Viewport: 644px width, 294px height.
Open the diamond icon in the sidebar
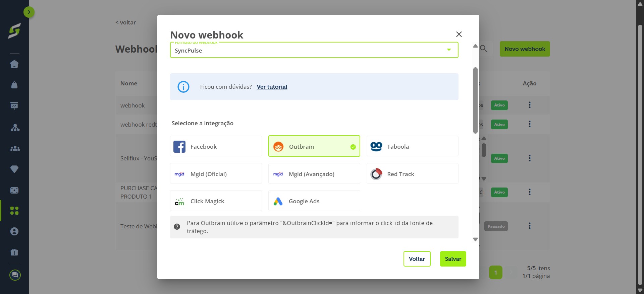(14, 169)
